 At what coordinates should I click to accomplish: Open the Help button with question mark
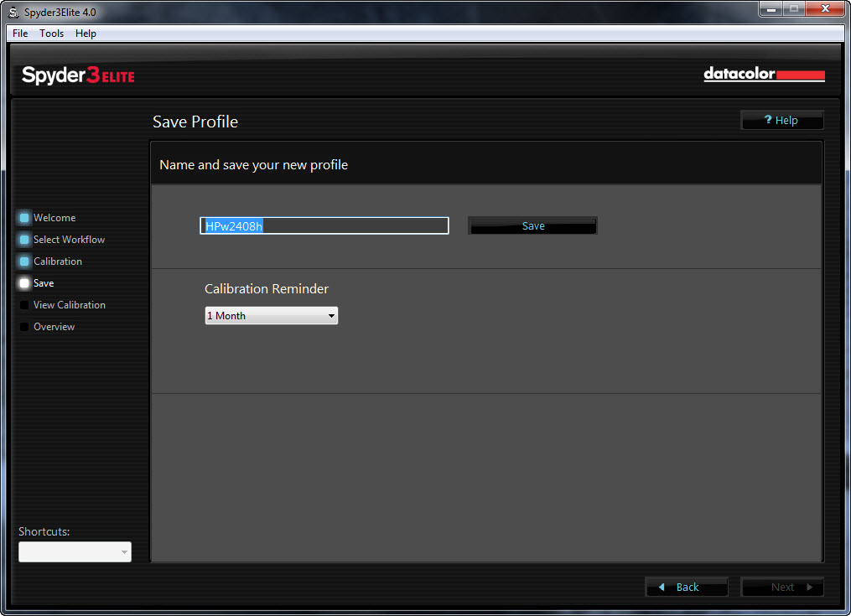click(781, 121)
